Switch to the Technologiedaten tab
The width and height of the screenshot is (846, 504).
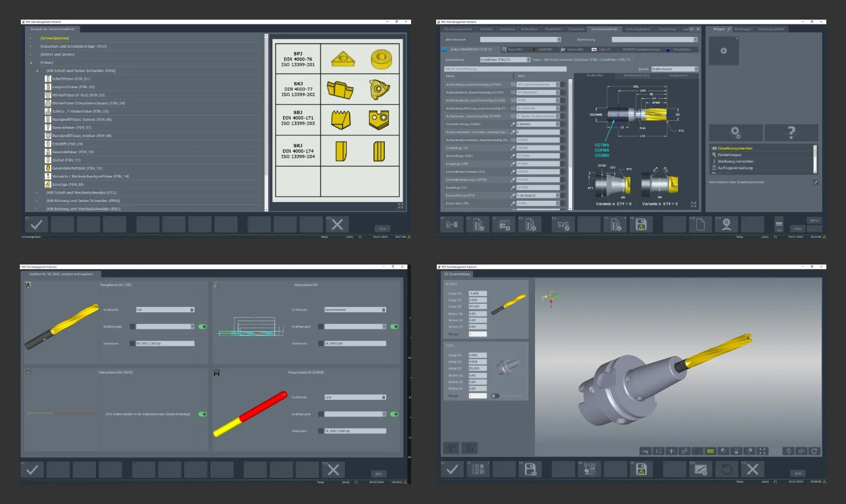pos(637,29)
